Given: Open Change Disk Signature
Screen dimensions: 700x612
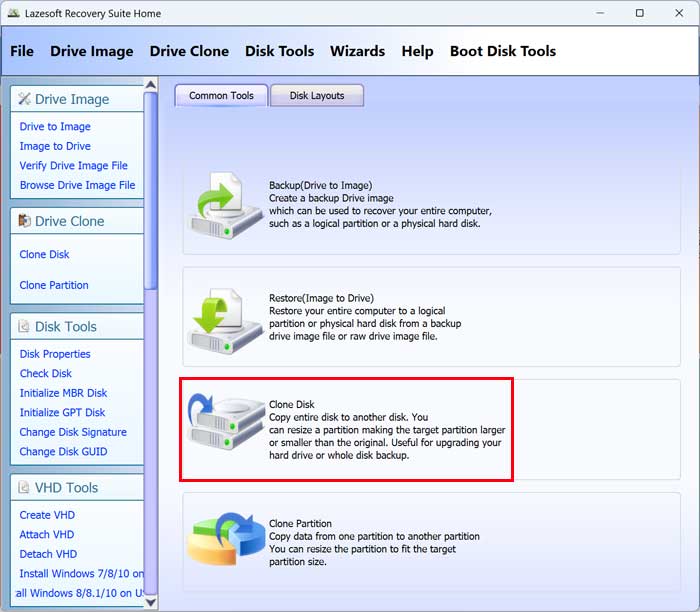Looking at the screenshot, I should pyautogui.click(x=73, y=432).
